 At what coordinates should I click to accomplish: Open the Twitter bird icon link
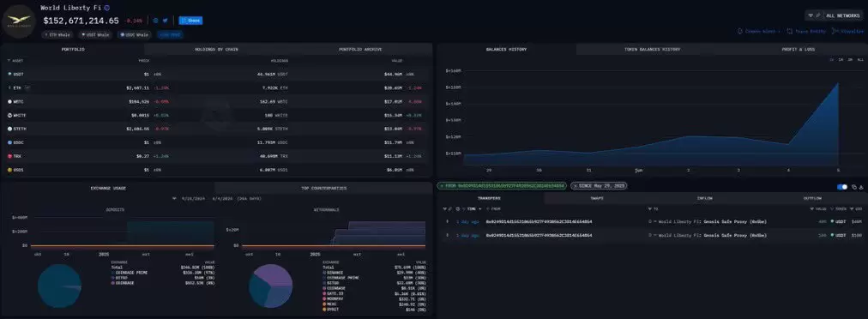[165, 21]
